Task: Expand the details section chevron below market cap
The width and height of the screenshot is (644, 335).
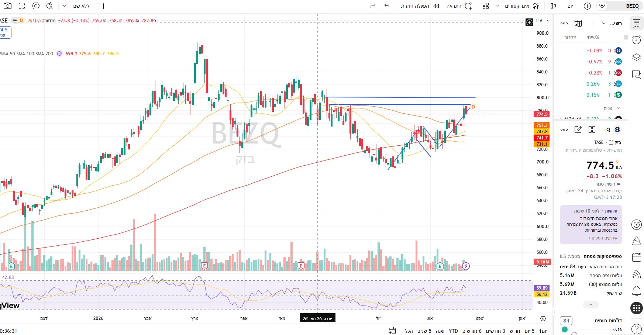Action: (591, 305)
